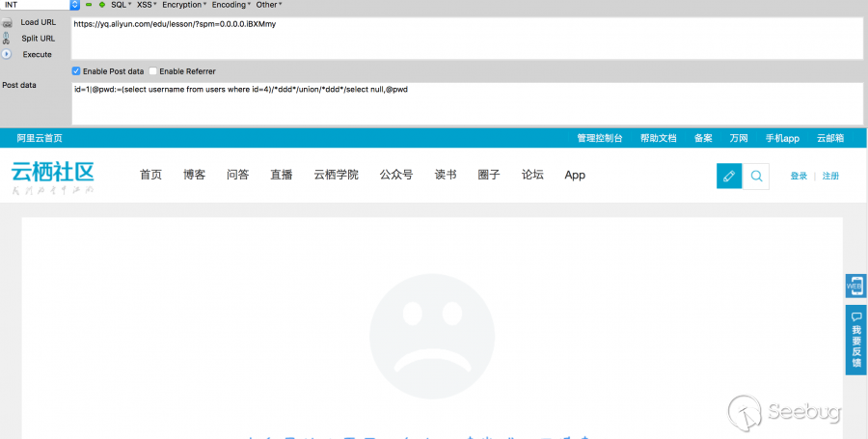Click 我要反馈 feedback side button
This screenshot has height=439, width=868.
[x=855, y=340]
